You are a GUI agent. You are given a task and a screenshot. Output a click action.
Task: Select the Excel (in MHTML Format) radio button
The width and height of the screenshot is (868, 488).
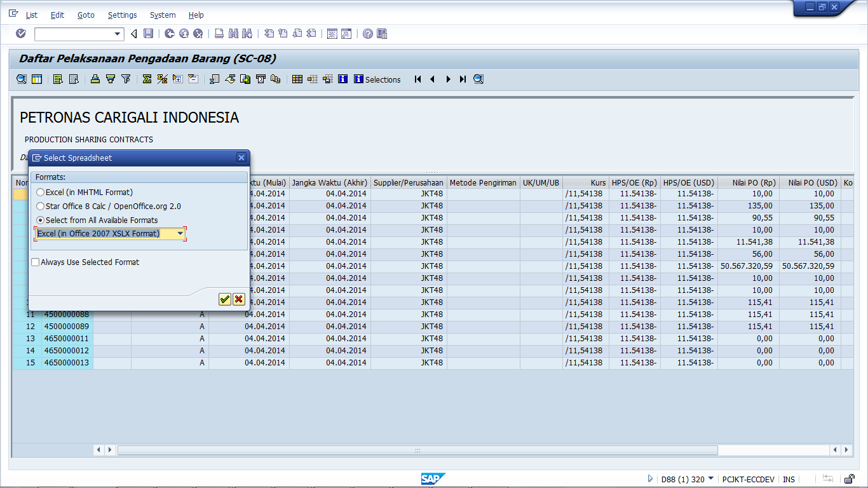click(39, 192)
